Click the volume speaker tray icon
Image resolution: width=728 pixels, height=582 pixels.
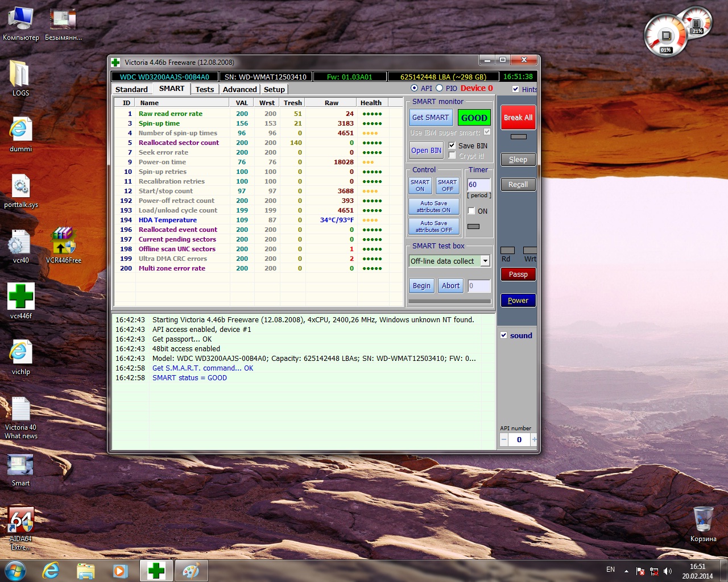[668, 571]
